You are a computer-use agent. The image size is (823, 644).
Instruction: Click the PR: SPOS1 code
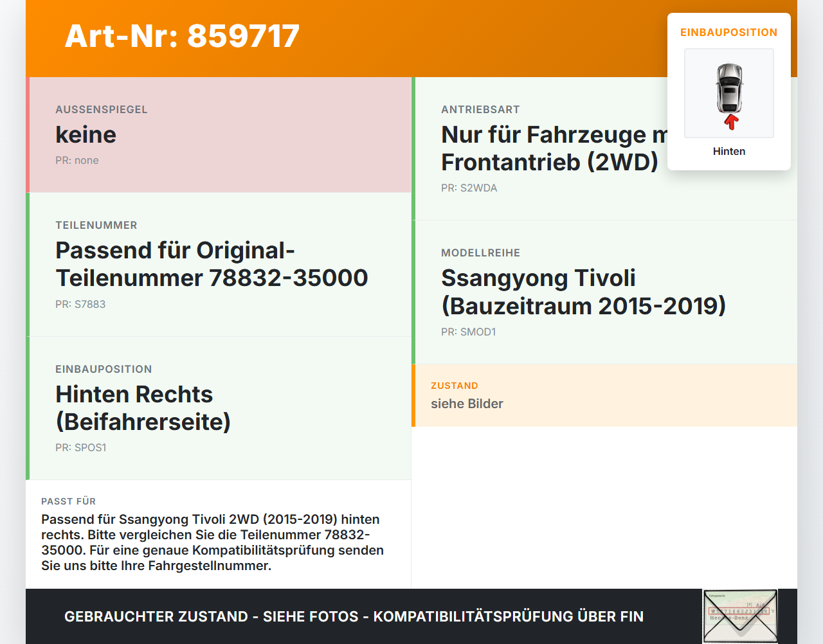point(81,448)
